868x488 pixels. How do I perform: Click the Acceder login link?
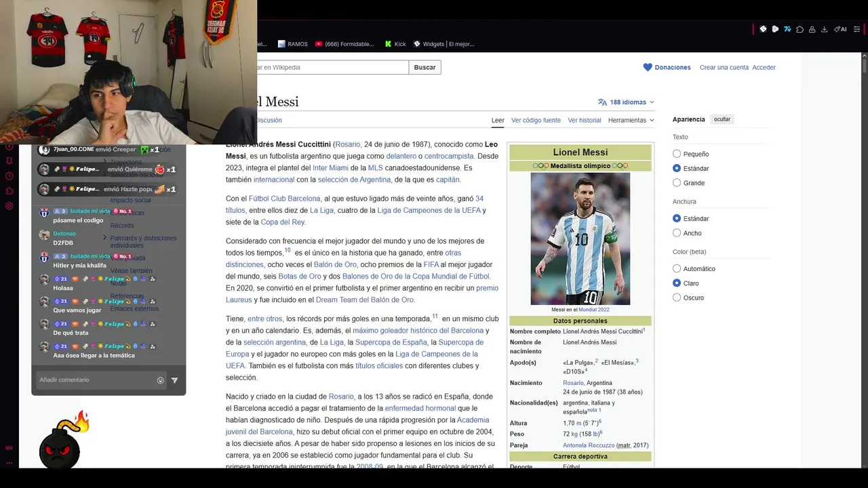764,67
